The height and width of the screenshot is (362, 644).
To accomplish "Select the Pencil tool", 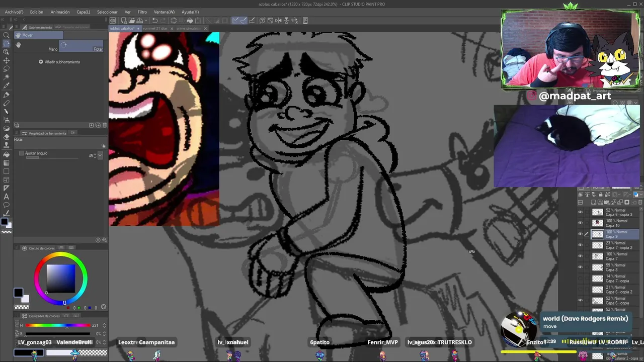I will click(x=7, y=103).
